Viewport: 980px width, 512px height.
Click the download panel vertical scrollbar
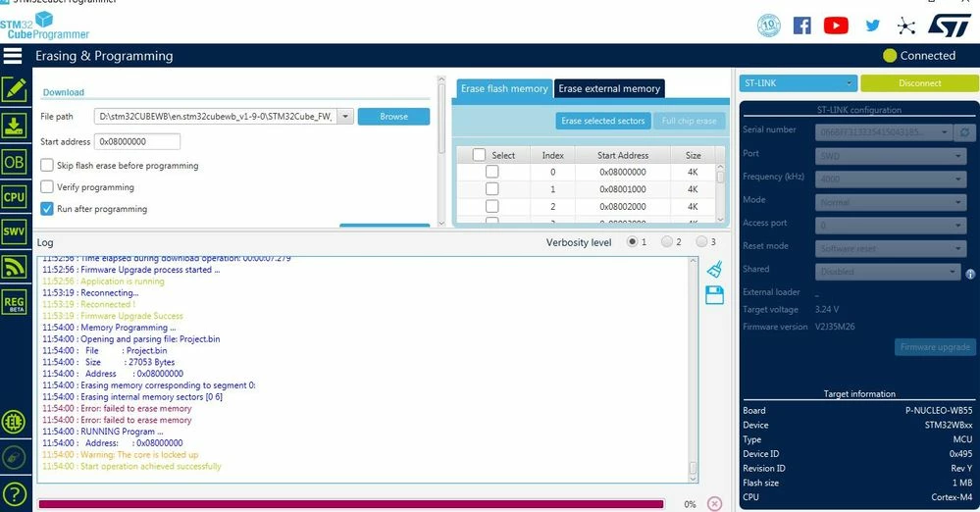pos(441,151)
